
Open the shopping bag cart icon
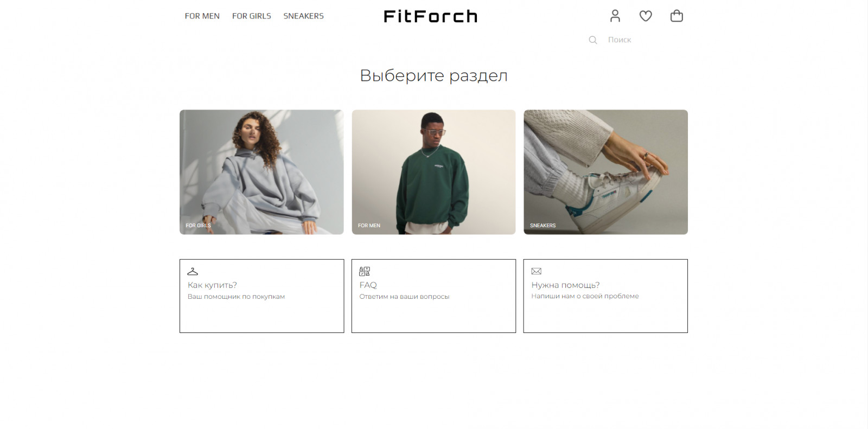(x=676, y=16)
